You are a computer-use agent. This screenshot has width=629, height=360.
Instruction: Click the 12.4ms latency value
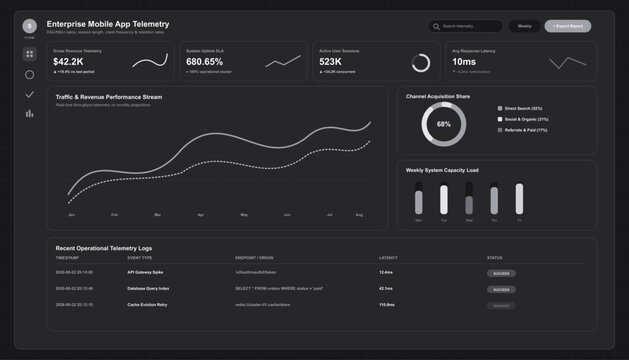pyautogui.click(x=386, y=273)
